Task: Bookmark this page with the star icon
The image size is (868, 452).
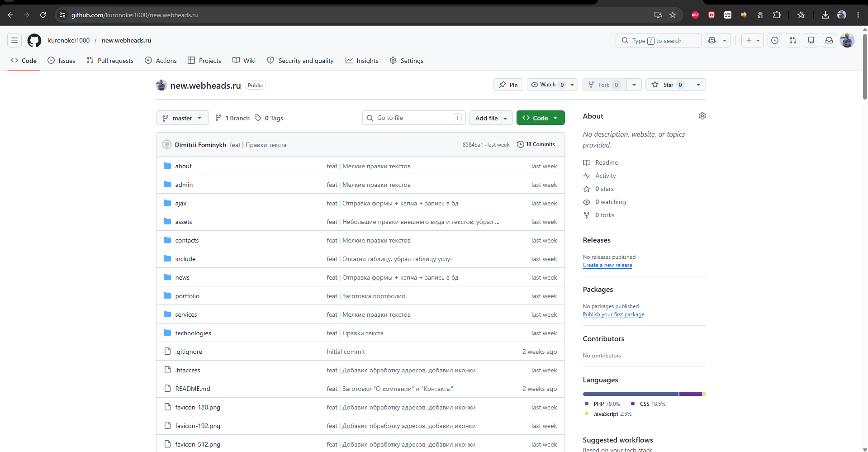Action: click(x=673, y=15)
